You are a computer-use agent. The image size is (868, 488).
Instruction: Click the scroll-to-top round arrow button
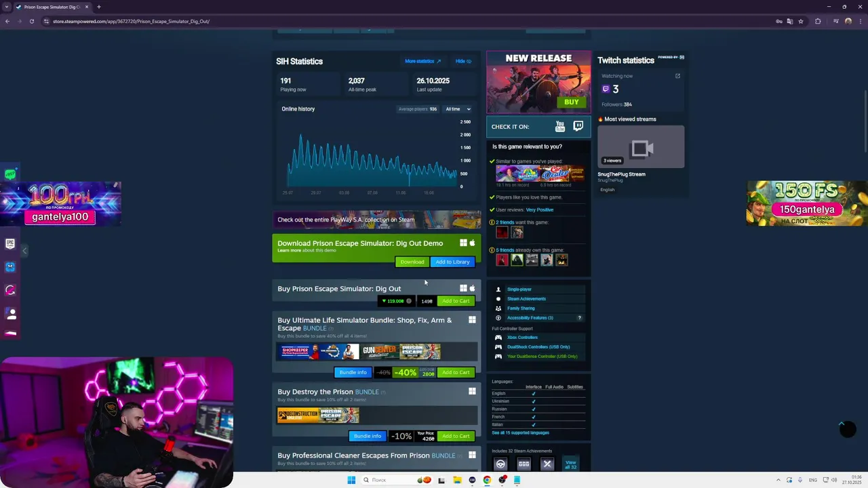(847, 428)
